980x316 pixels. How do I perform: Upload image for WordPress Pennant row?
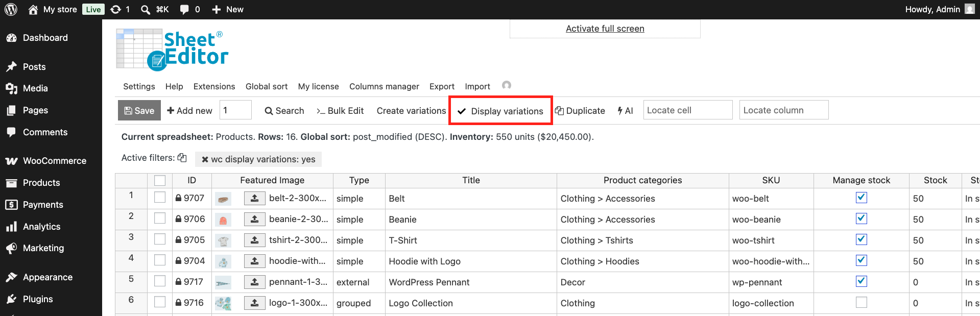coord(254,282)
